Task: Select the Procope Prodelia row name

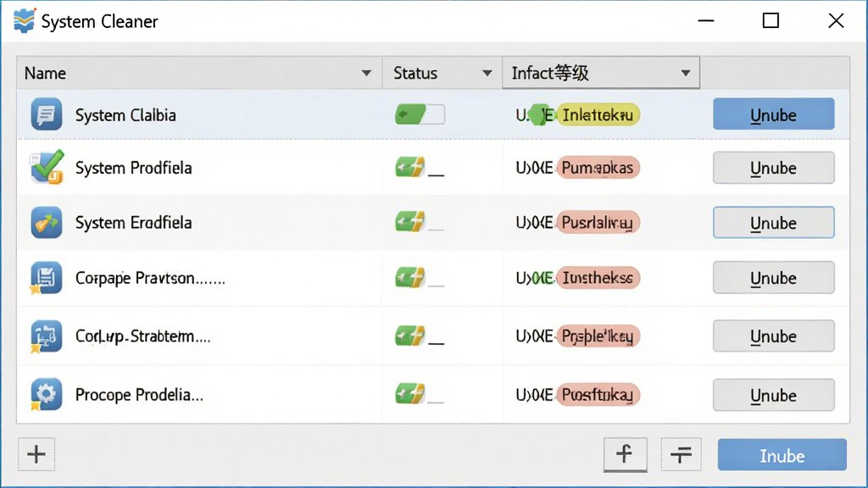Action: tap(139, 395)
